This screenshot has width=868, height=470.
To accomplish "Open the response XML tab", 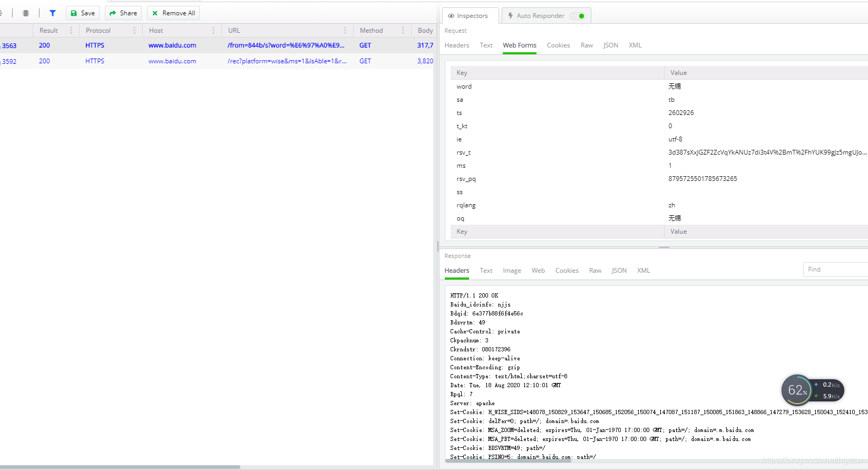I will 643,271.
